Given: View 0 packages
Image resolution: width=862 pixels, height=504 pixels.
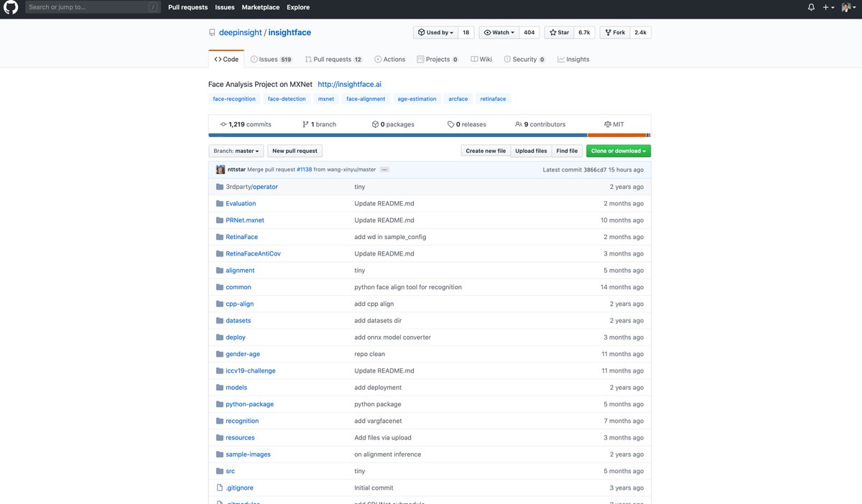Looking at the screenshot, I should (393, 124).
